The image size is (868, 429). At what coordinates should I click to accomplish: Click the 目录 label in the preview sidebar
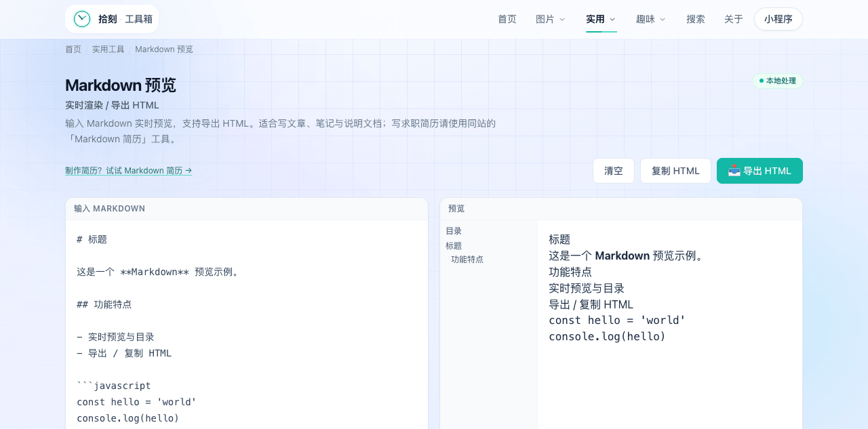[x=454, y=231]
